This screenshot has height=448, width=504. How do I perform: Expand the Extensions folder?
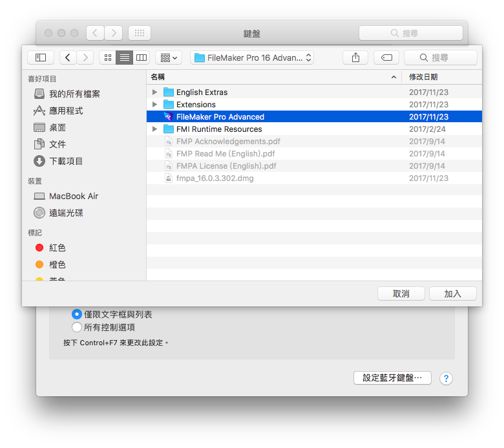point(154,104)
